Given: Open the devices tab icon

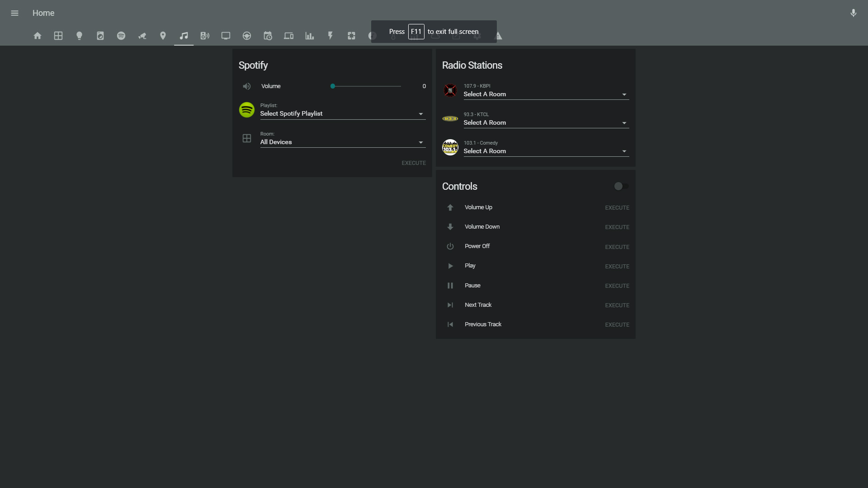Looking at the screenshot, I should [288, 36].
